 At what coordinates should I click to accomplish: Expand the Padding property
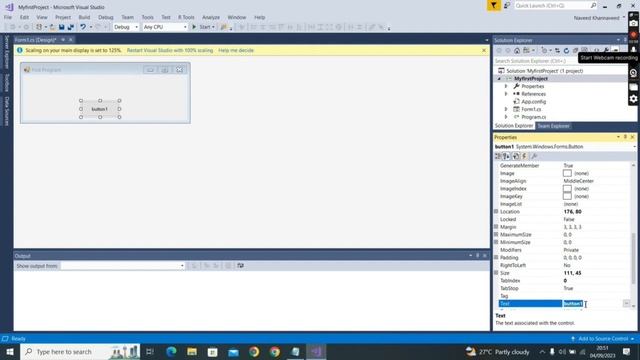(496, 257)
